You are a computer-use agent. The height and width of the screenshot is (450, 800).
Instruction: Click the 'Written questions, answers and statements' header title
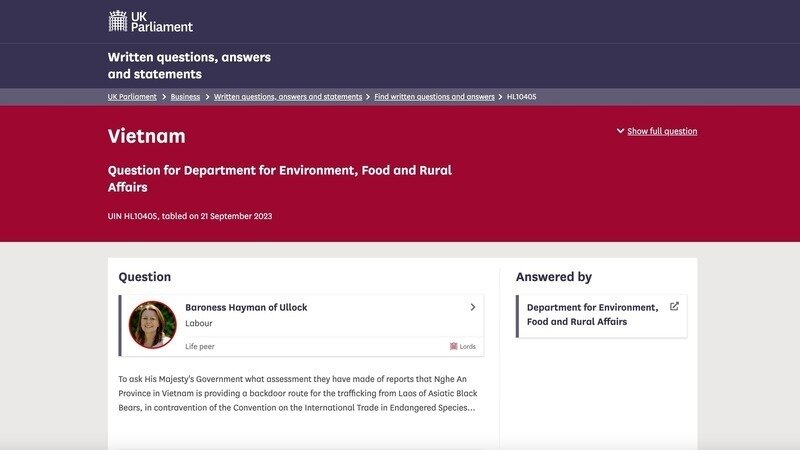pyautogui.click(x=189, y=66)
